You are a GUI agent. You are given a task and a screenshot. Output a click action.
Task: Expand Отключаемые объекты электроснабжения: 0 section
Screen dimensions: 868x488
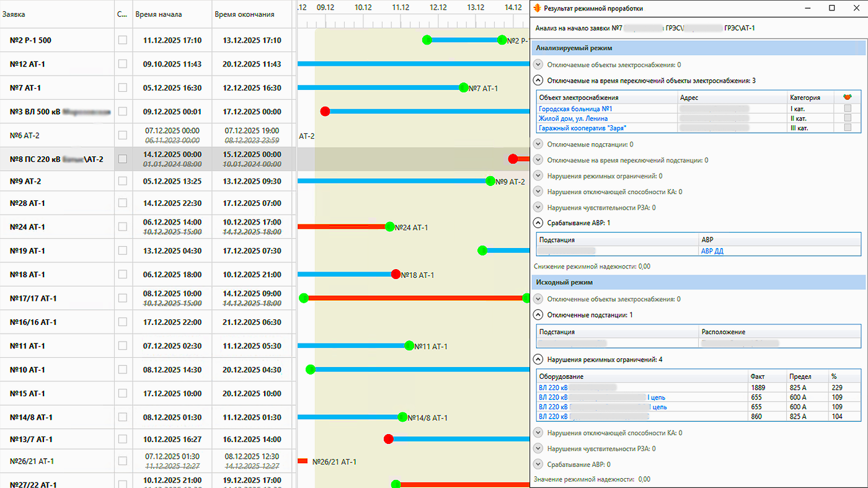point(538,64)
